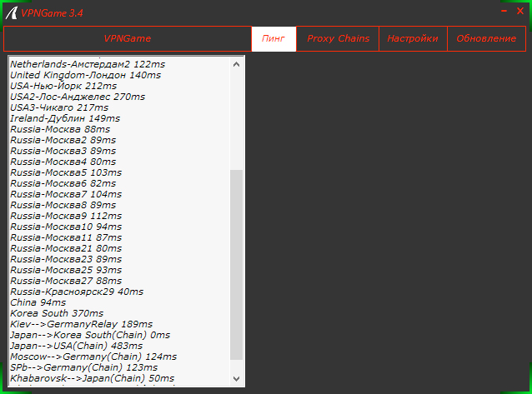532x394 pixels.
Task: Select Russia-Москва 88ms server
Action: (x=60, y=129)
